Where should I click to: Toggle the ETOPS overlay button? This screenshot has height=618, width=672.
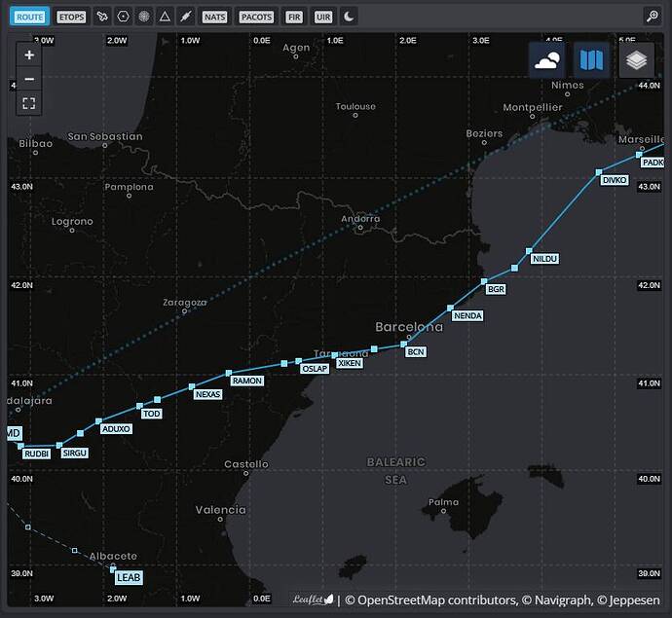click(x=71, y=17)
